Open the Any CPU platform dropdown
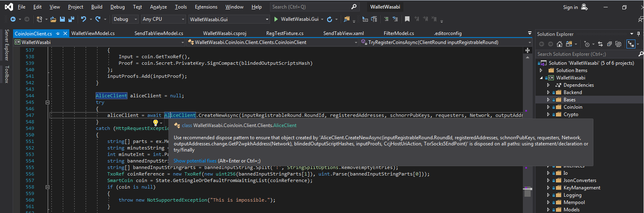Screen dimensions: 644x213 coord(164,19)
